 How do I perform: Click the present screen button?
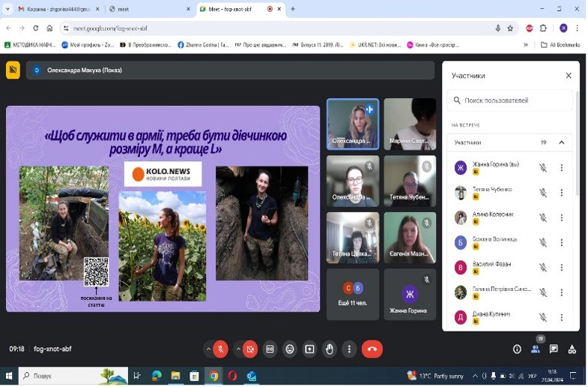310,349
